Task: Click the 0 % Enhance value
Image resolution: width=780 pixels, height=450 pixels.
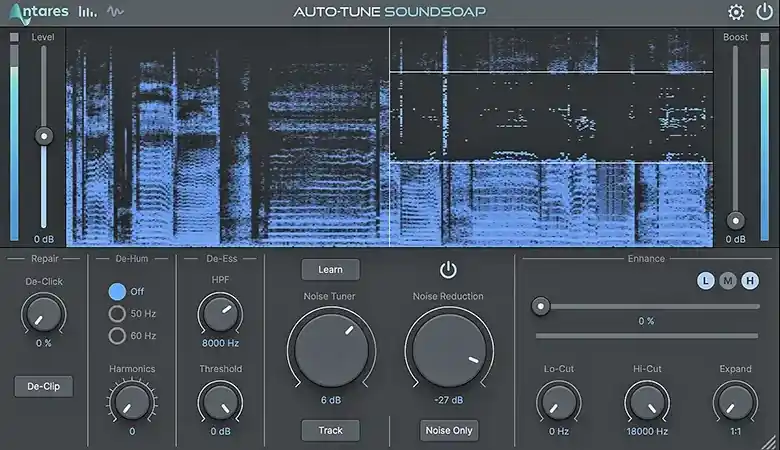Action: tap(646, 321)
